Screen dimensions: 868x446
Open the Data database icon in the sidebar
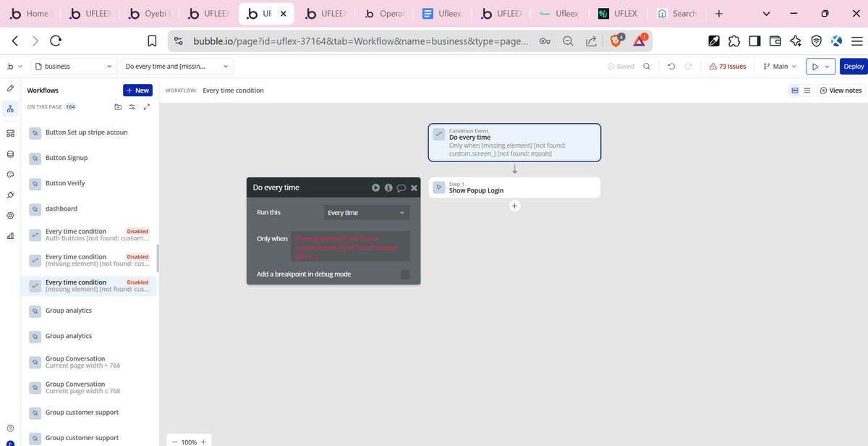10,153
